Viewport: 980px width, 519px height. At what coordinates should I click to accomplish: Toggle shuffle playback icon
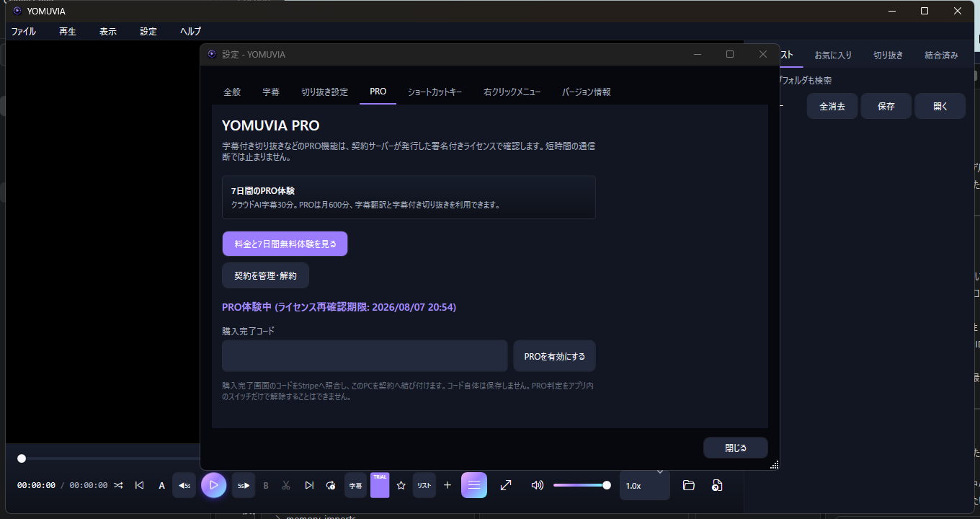(118, 485)
